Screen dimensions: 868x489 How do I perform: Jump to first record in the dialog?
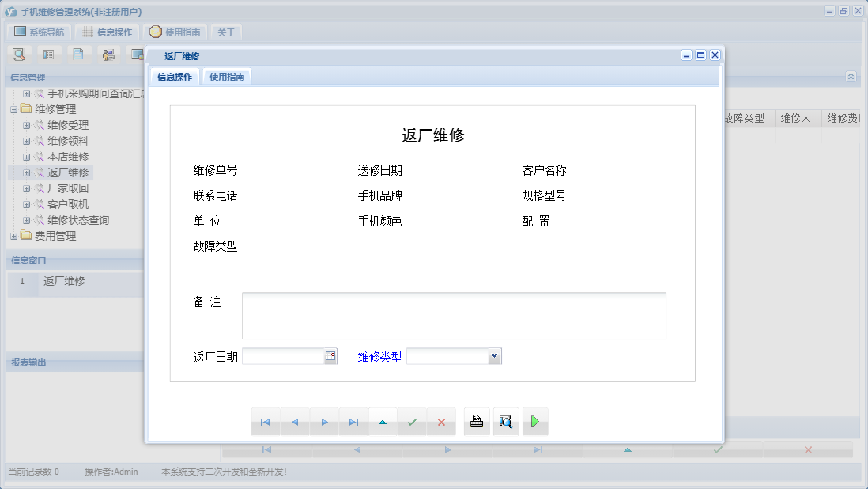pyautogui.click(x=266, y=422)
